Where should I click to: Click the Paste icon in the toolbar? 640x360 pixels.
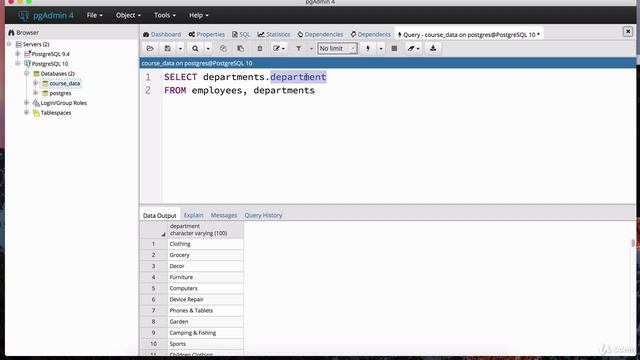pos(240,49)
